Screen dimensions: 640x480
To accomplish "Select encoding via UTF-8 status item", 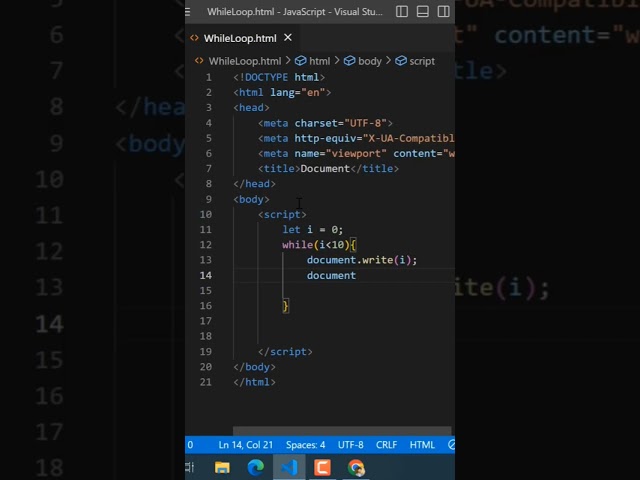I will pos(351,445).
